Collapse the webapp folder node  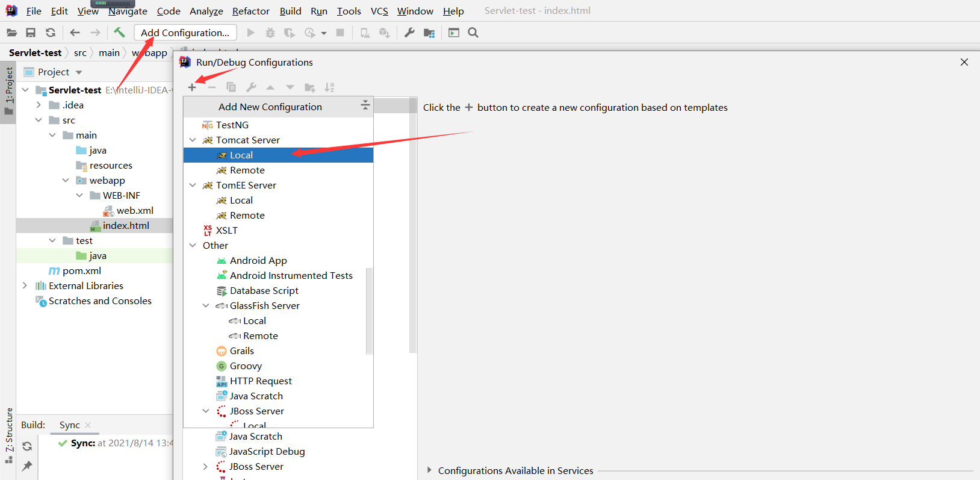point(66,180)
